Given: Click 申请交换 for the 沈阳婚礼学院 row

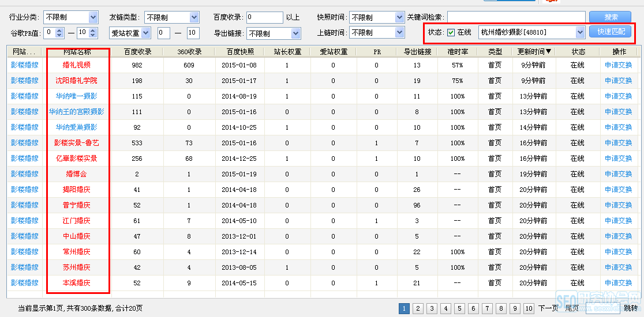Looking at the screenshot, I should click(x=618, y=81).
